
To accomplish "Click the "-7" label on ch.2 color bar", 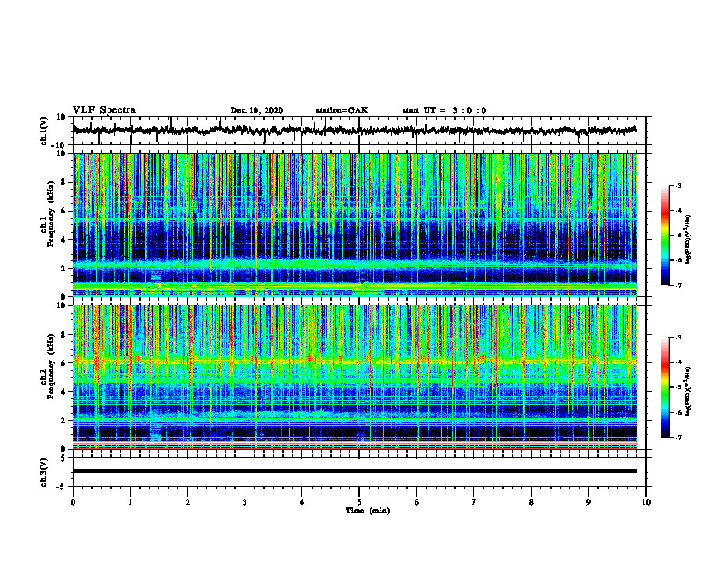I will tap(677, 437).
